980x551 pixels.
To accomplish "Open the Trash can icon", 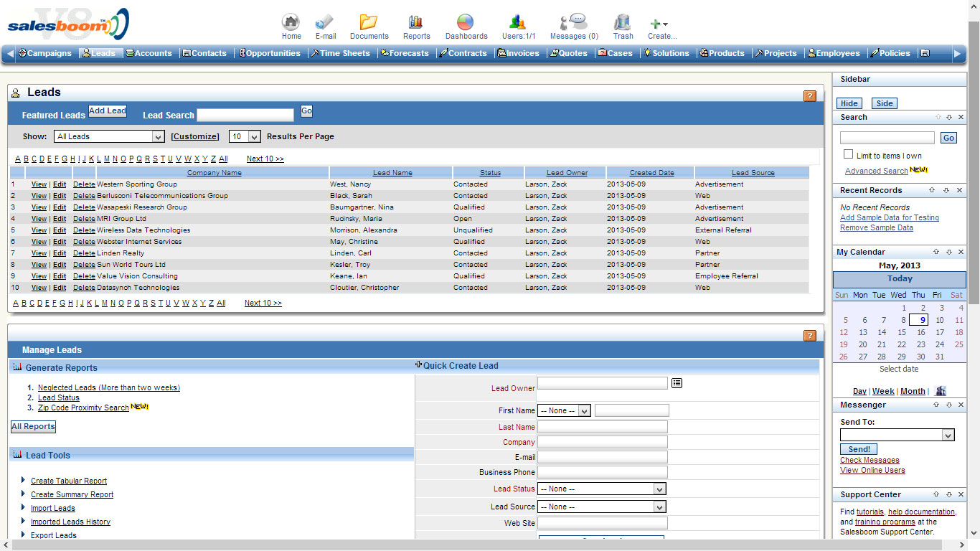I will pos(623,22).
